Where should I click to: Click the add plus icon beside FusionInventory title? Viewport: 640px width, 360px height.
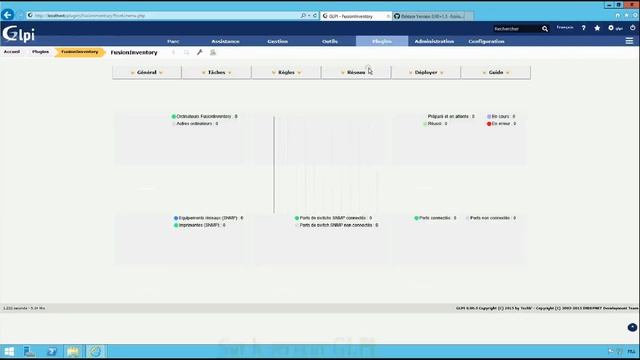[x=173, y=52]
